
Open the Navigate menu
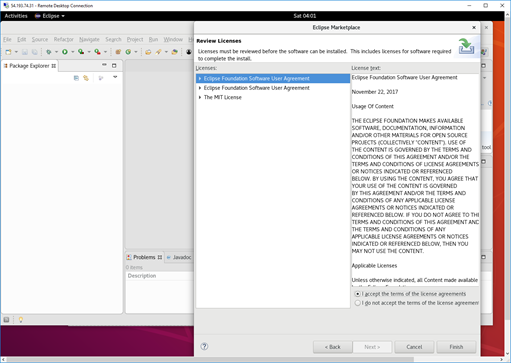click(89, 39)
